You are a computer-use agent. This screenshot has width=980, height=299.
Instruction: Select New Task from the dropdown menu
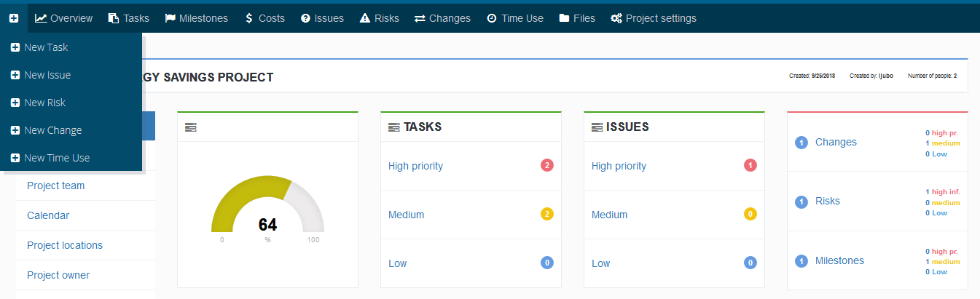coord(46,47)
